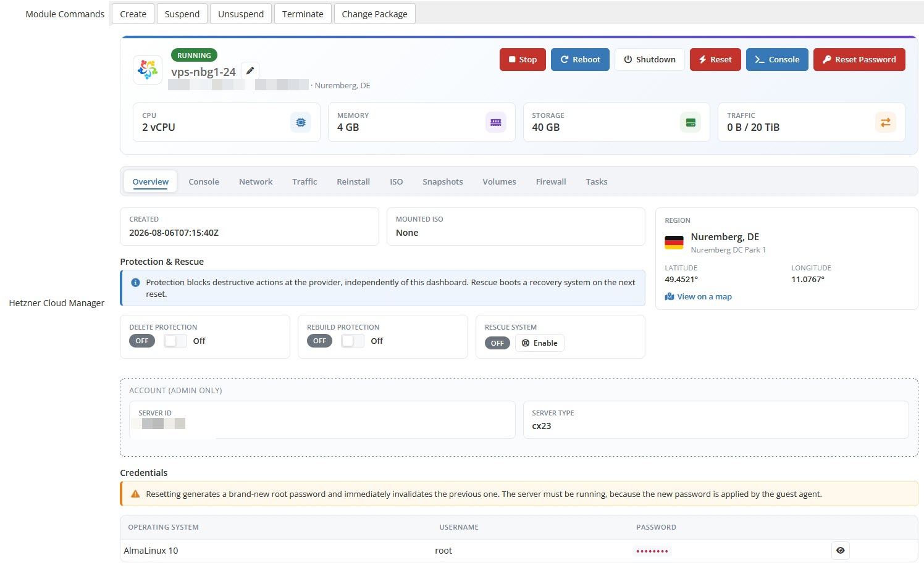The height and width of the screenshot is (571, 924).
Task: Click the masked password dots
Action: pos(652,551)
